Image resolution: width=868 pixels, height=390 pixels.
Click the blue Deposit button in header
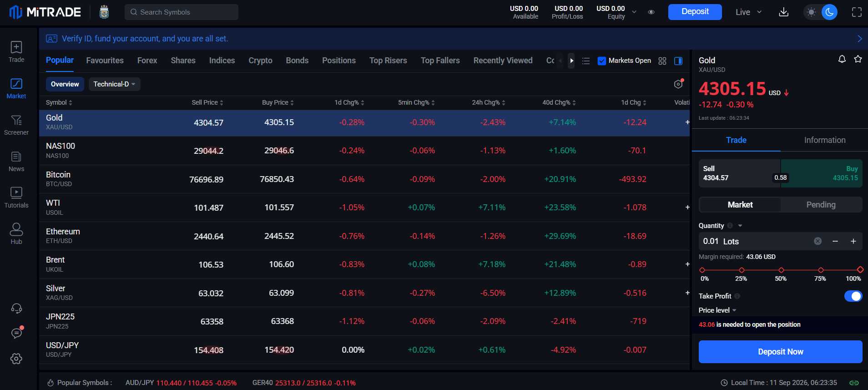tap(695, 12)
